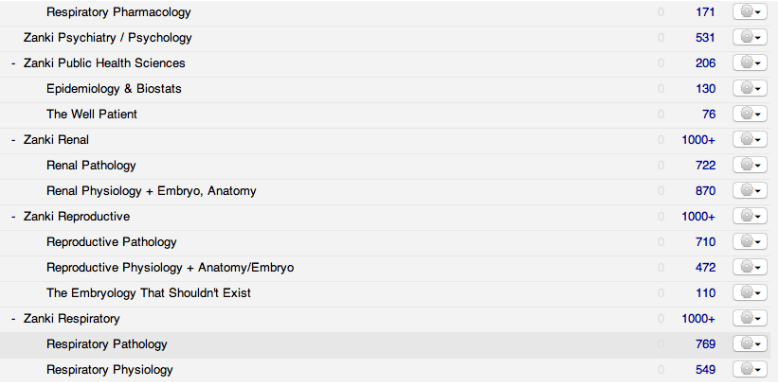Open gear options for Respiratory Pharmacology deck
Image resolution: width=778 pixels, height=382 pixels.
click(750, 12)
